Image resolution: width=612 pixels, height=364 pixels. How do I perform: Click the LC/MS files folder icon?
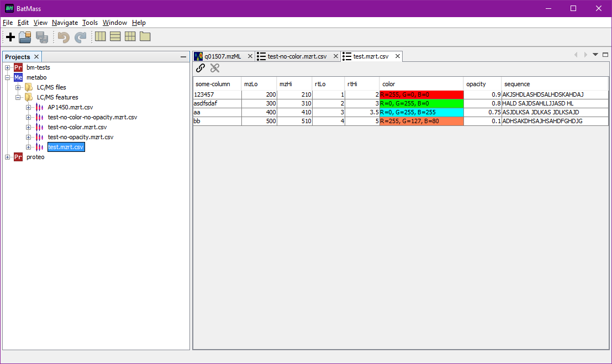(29, 87)
